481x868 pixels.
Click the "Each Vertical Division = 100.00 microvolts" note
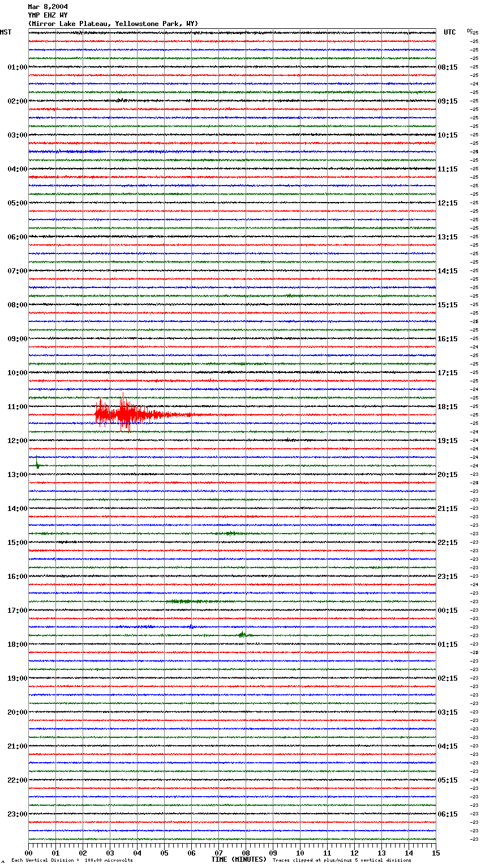pyautogui.click(x=72, y=860)
